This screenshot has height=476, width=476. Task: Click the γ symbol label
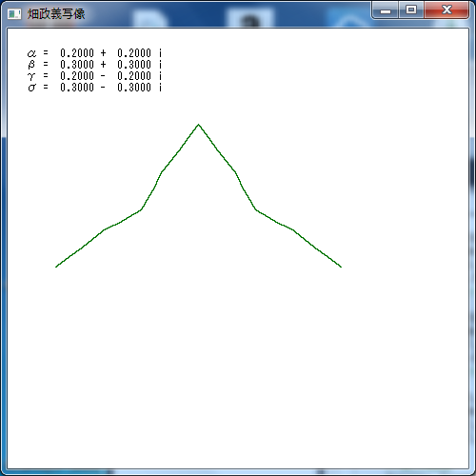[31, 76]
